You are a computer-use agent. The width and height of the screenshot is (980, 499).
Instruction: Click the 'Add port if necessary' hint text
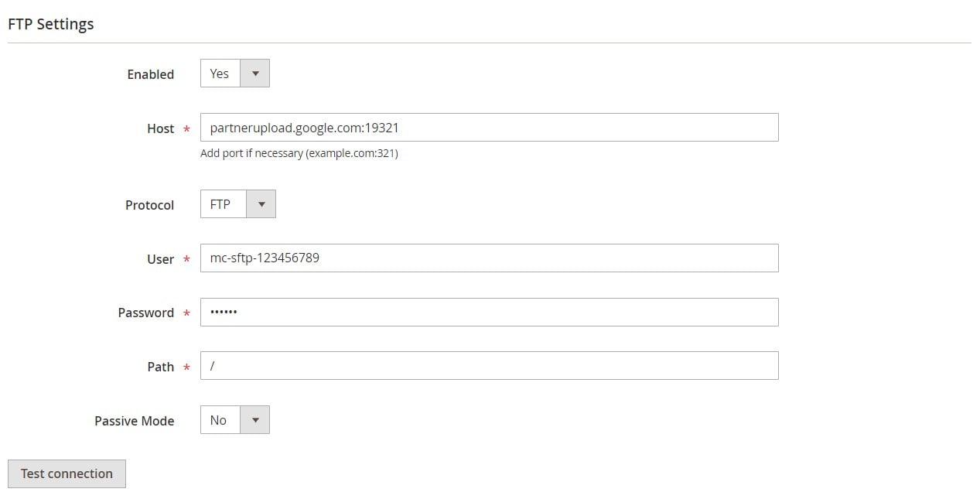pos(299,153)
